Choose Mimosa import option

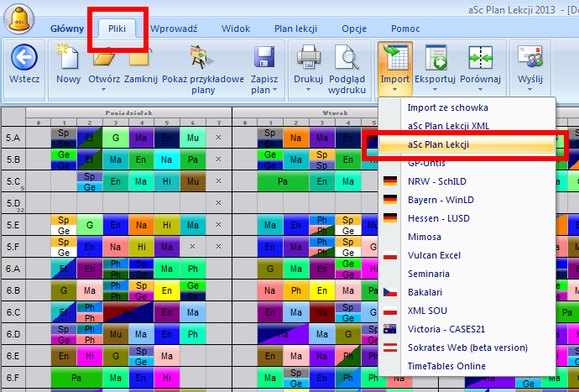point(467,237)
